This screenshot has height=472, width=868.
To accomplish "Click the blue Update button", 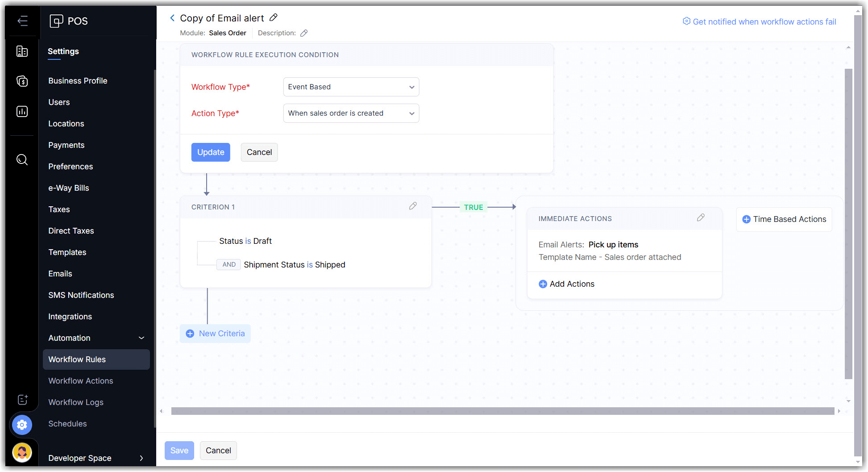I will click(211, 152).
